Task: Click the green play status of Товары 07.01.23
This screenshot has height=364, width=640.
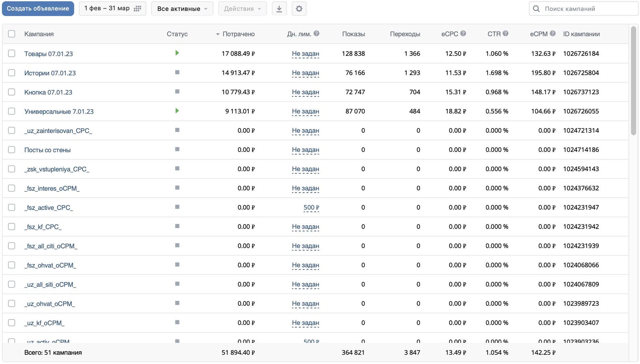Action: pyautogui.click(x=177, y=53)
